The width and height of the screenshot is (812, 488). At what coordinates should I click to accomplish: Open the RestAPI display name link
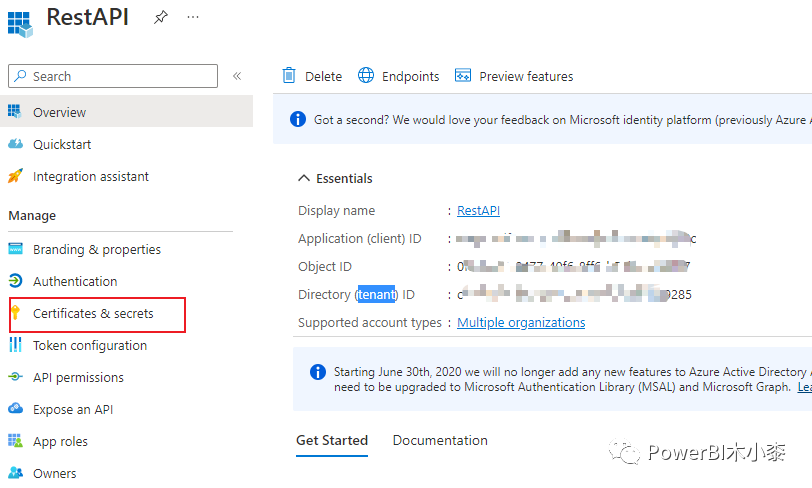(x=478, y=210)
